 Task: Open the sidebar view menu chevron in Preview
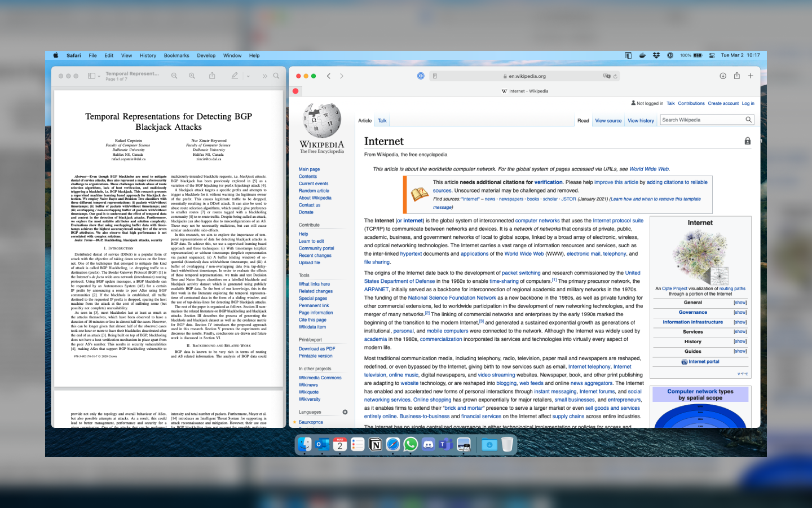[x=99, y=76]
